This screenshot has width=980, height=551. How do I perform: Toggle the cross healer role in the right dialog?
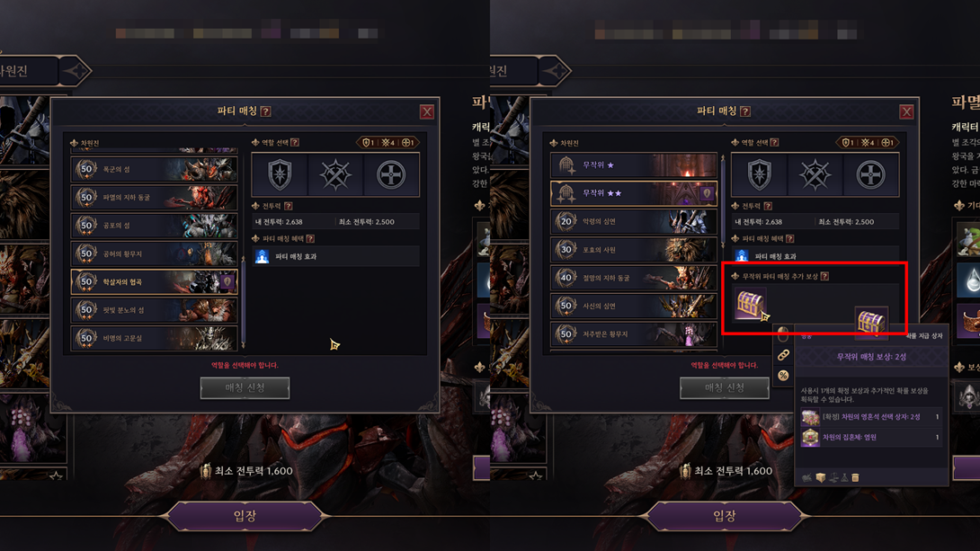coord(870,175)
